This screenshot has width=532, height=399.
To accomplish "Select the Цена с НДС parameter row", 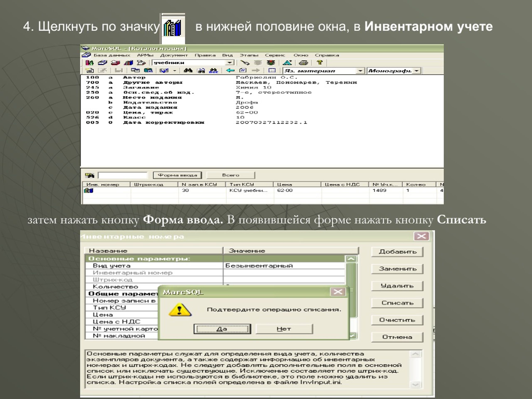I will point(122,322).
